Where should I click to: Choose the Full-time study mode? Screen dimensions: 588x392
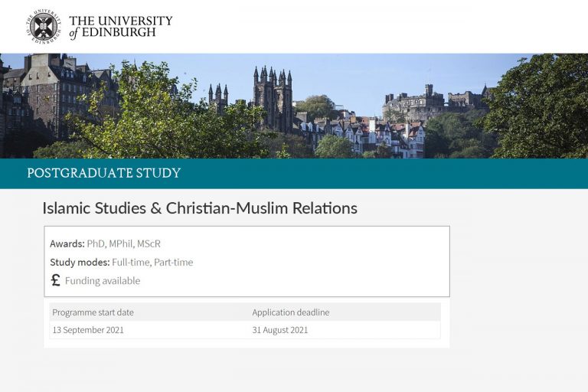tap(130, 262)
